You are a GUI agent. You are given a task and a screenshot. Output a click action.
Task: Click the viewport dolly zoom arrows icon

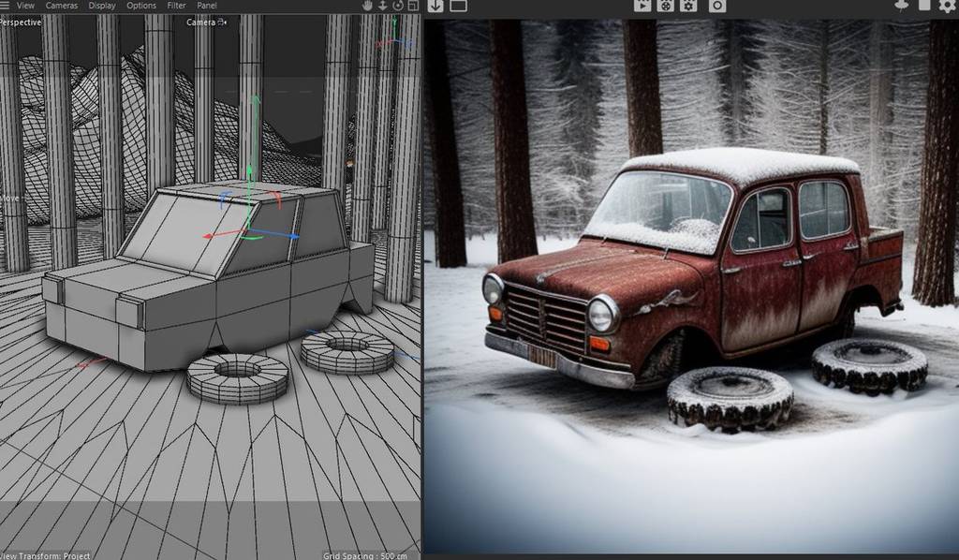pos(383,6)
